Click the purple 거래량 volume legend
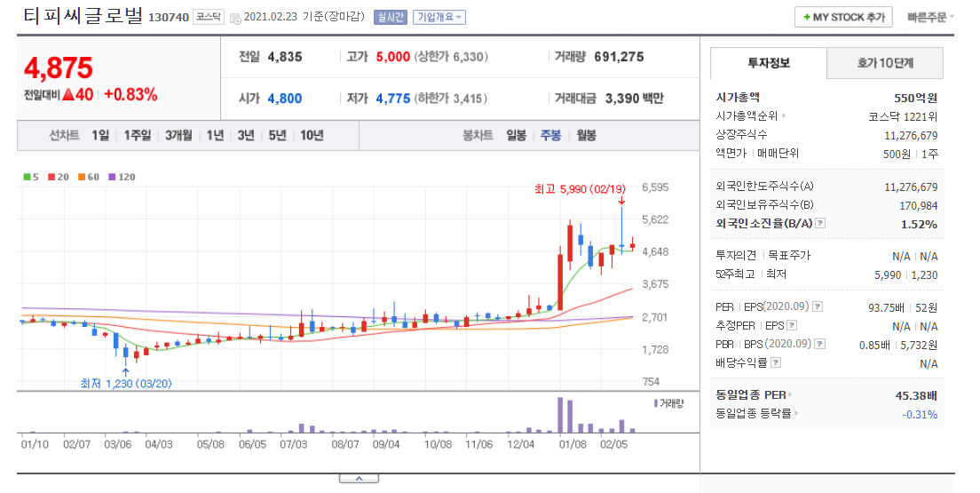The width and height of the screenshot is (980, 493). coord(668,403)
